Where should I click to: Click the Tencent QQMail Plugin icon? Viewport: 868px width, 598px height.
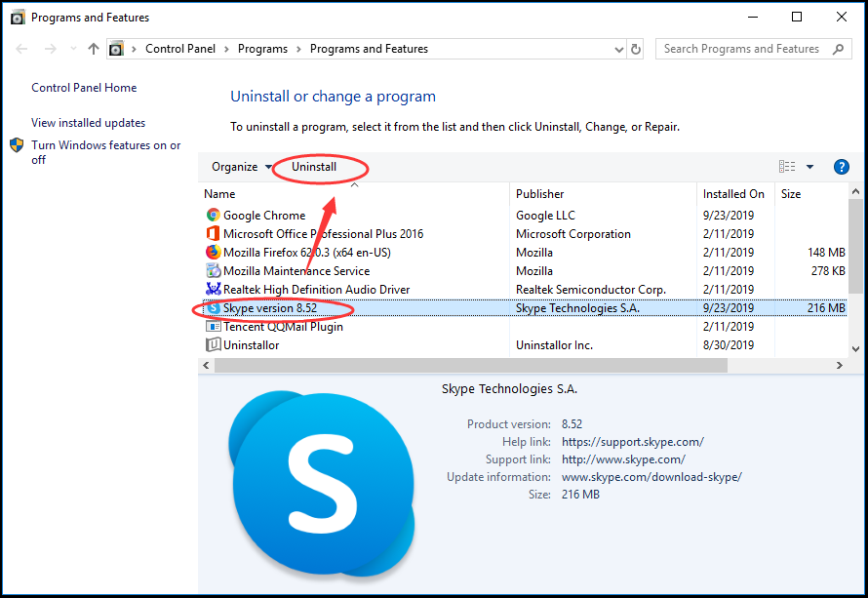coord(214,326)
